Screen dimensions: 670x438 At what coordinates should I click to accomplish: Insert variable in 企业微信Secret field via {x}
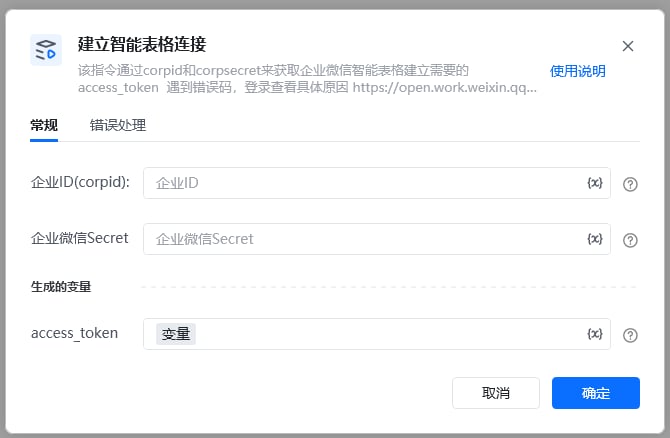click(x=595, y=239)
